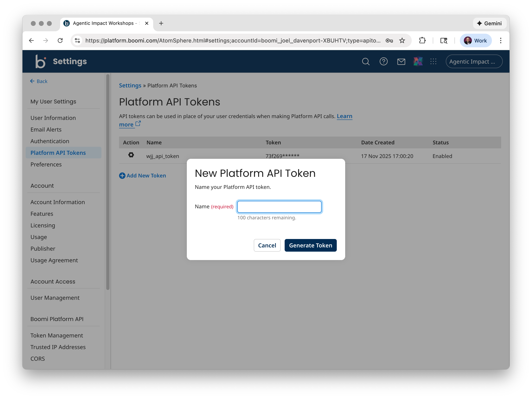Viewport: 532px width, 399px height.
Task: Bookmark the page using the star icon
Action: tap(402, 41)
